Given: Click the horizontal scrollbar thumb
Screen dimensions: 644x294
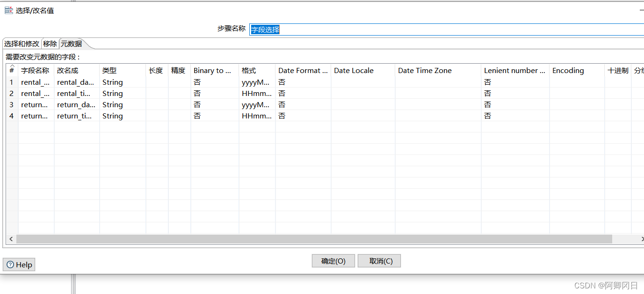Looking at the screenshot, I should [x=313, y=239].
